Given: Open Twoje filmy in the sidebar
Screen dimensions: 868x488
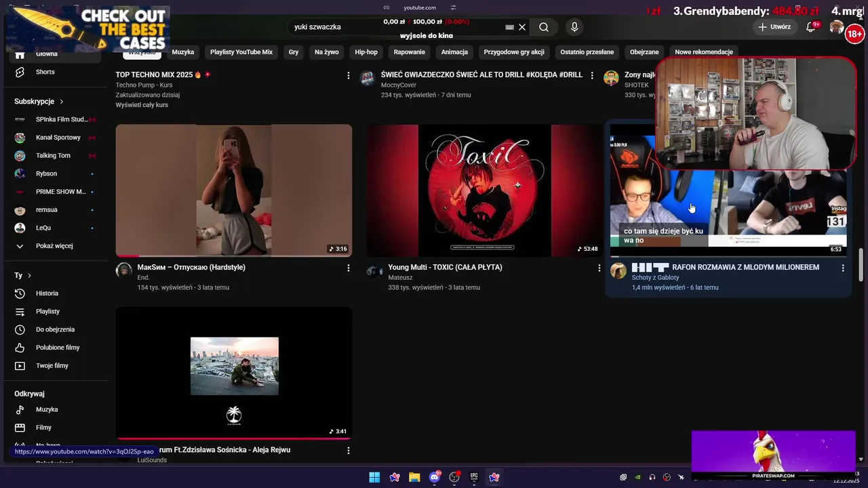Looking at the screenshot, I should click(x=52, y=366).
